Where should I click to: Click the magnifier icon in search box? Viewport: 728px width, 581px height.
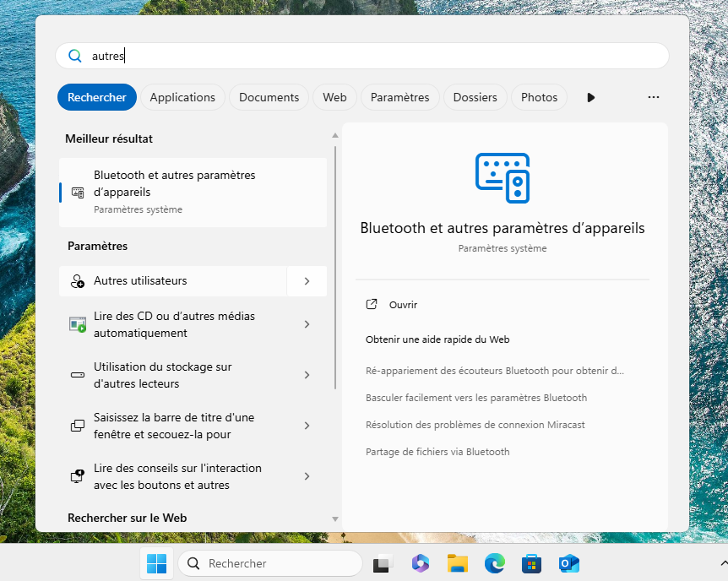(75, 57)
